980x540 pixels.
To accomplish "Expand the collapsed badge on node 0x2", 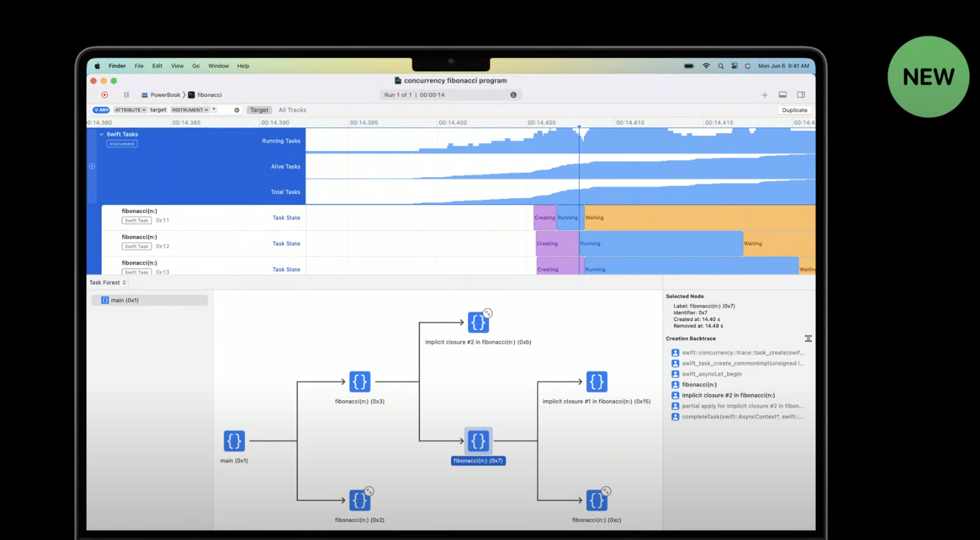I will tap(369, 491).
